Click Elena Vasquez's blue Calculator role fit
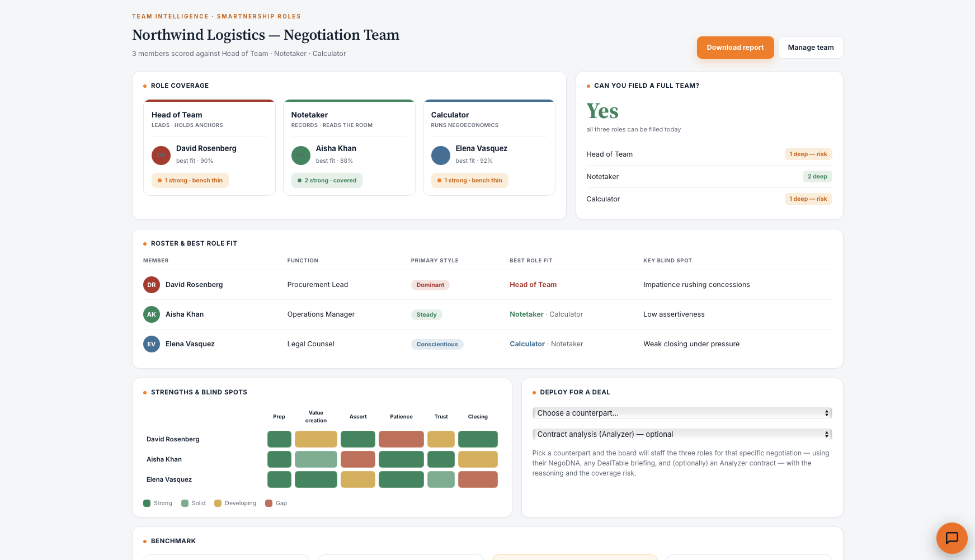Viewport: 975px width, 560px height. point(527,344)
